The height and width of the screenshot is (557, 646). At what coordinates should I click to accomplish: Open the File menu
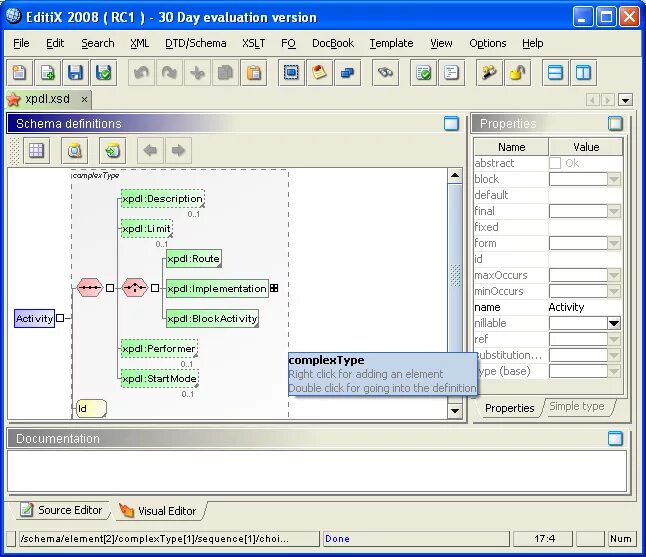[21, 43]
